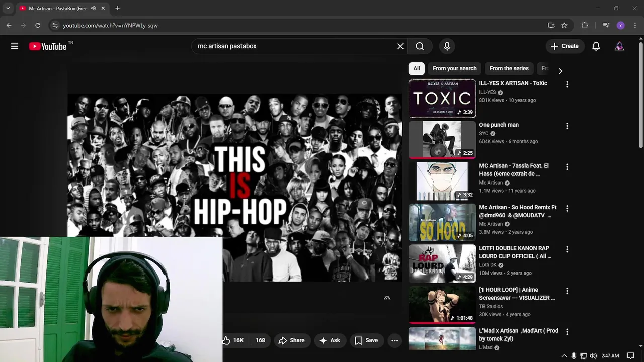This screenshot has width=644, height=362.
Task: Open options for Anime Screensaver video
Action: coord(567,291)
